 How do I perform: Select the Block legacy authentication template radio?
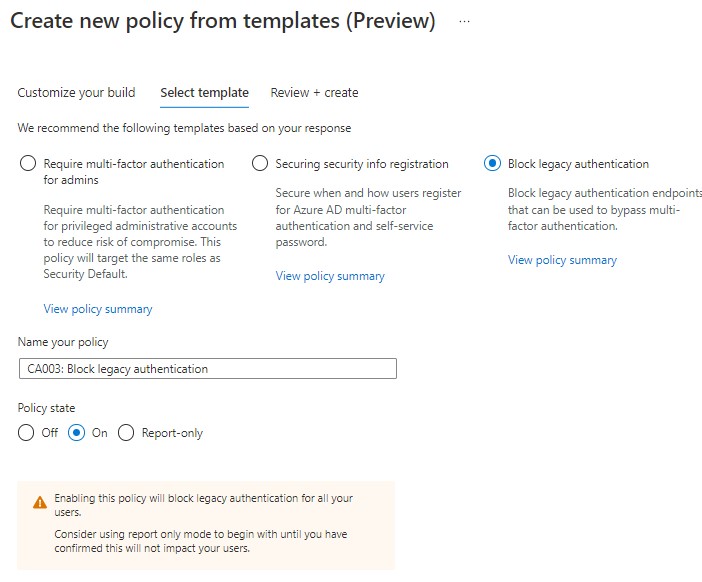tap(492, 164)
